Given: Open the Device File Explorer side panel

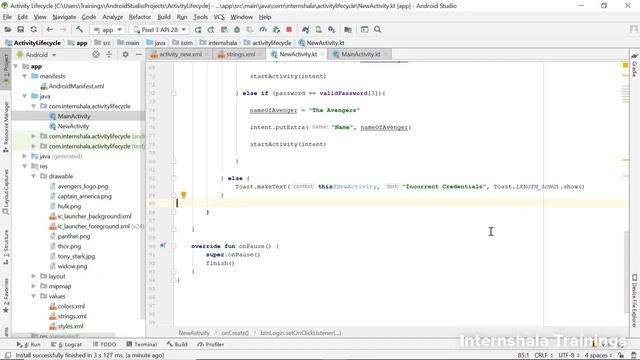Looking at the screenshot, I should 634,300.
